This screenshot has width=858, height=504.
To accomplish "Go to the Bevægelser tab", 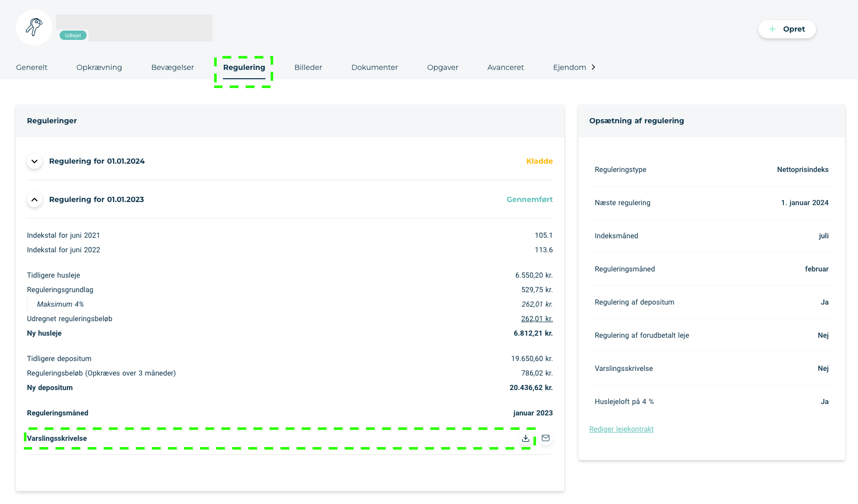I will click(x=173, y=67).
